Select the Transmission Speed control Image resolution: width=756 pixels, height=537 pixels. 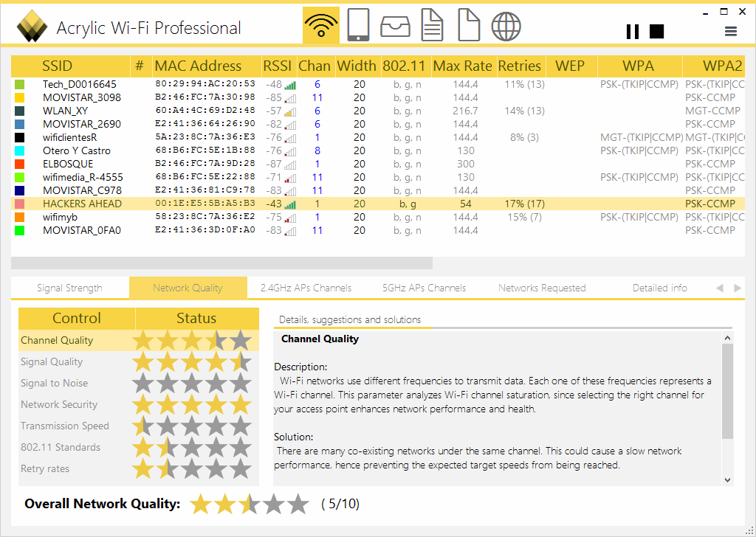139,426
